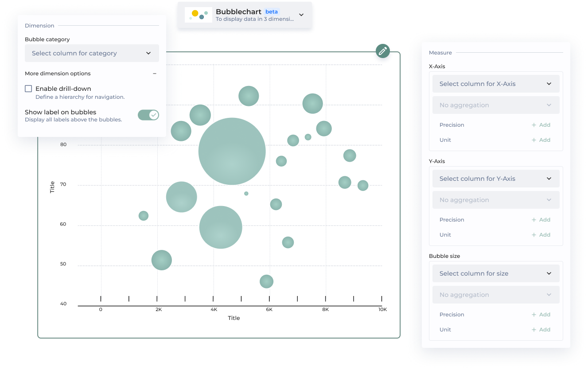
Task: Click the largest bubble in the chart
Action: 232,151
